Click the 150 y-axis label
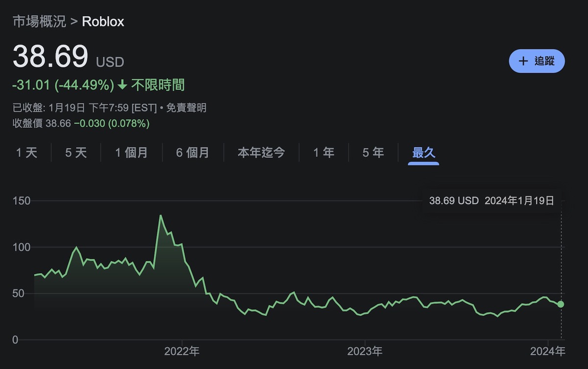 point(22,201)
